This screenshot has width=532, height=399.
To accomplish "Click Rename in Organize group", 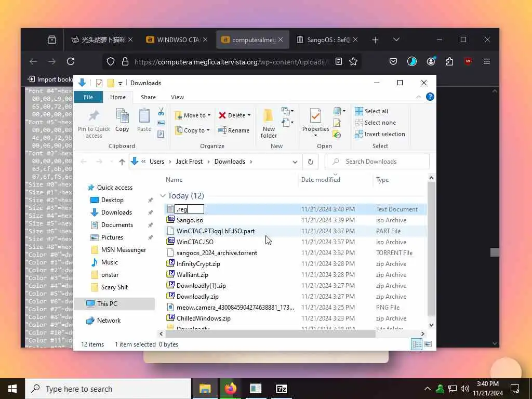I will pyautogui.click(x=234, y=130).
